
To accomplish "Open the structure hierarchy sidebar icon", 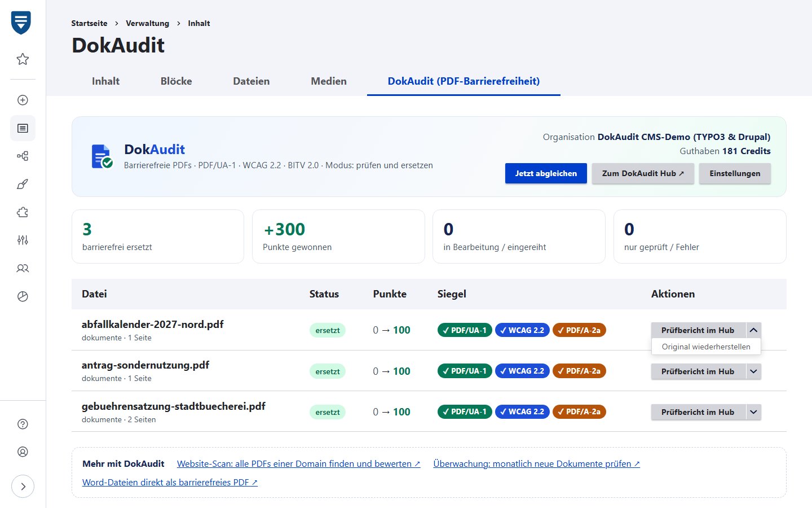I will [x=23, y=156].
